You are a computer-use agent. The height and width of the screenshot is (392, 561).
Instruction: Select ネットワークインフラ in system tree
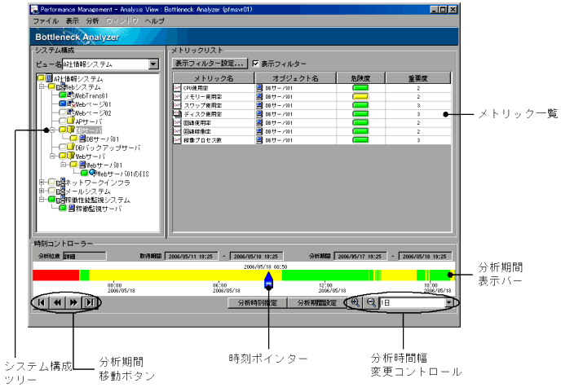98,182
